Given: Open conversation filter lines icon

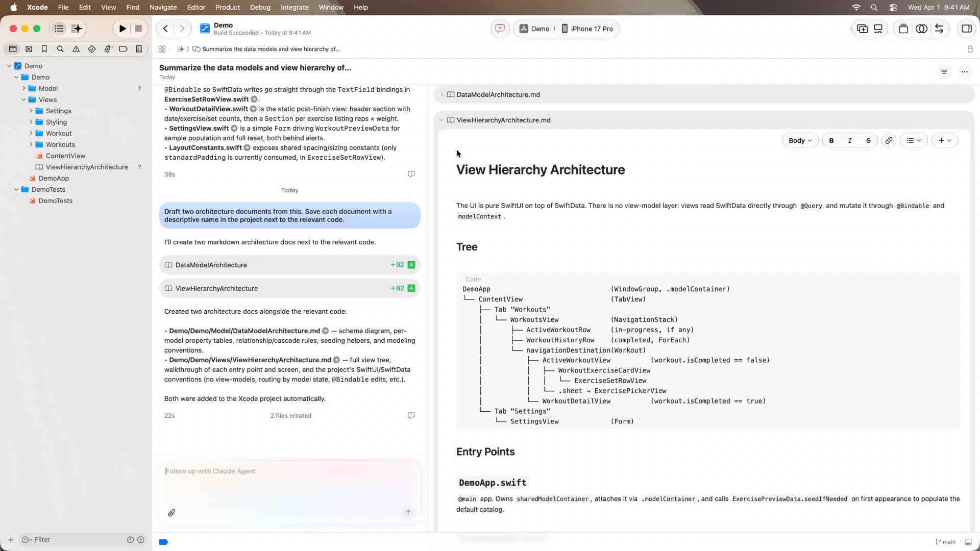Looking at the screenshot, I should [944, 72].
